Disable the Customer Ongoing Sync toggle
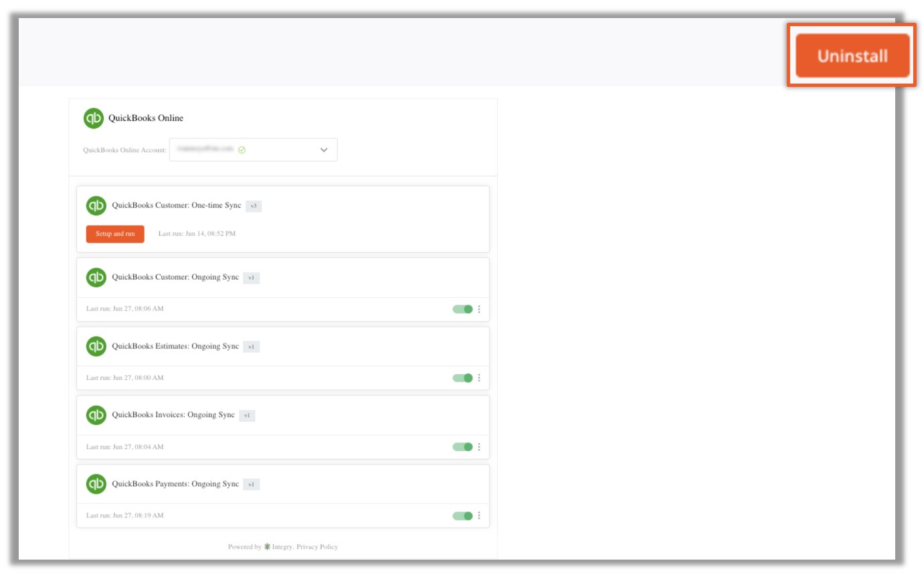The width and height of the screenshot is (924, 577). coord(463,309)
